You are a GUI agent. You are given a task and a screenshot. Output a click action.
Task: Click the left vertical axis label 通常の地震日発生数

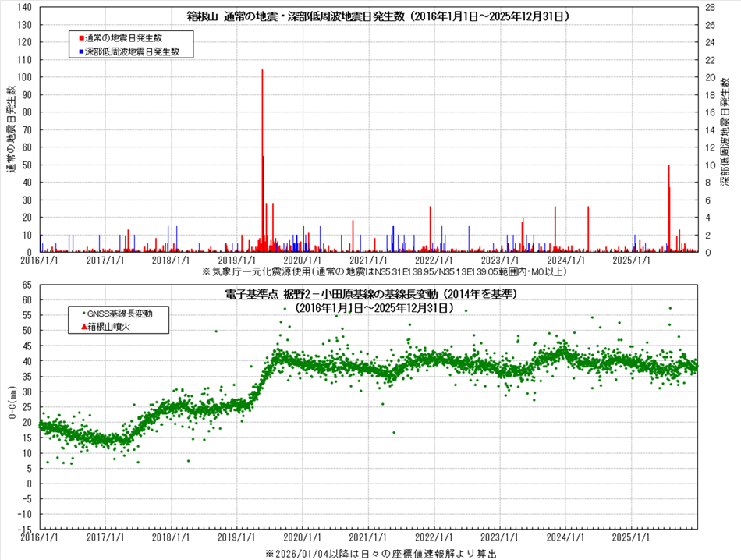tap(12, 129)
